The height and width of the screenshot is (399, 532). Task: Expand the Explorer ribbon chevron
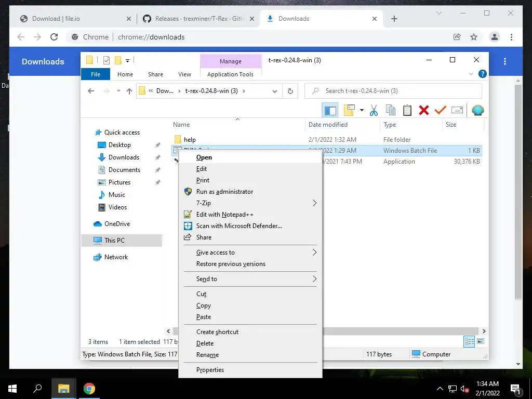click(471, 74)
